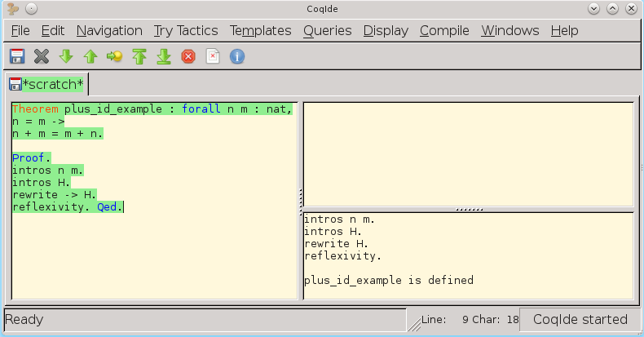Image resolution: width=644 pixels, height=337 pixels.
Task: Open the Help menu
Action: 564,31
